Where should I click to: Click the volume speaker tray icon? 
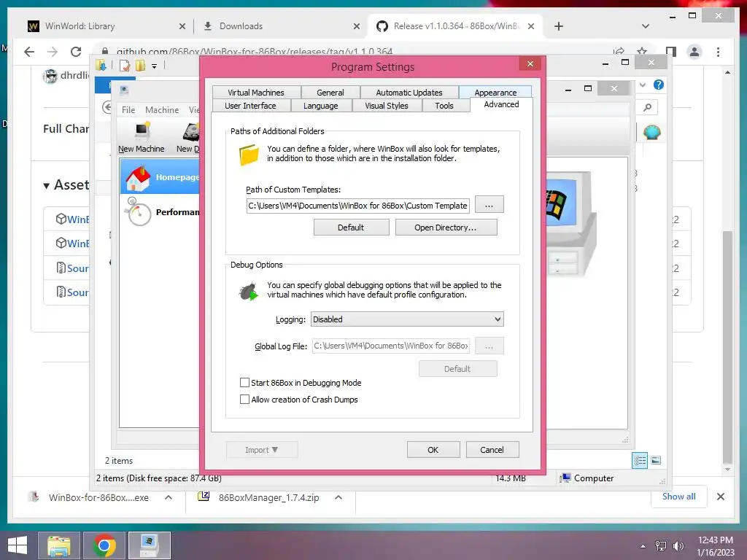click(x=678, y=546)
